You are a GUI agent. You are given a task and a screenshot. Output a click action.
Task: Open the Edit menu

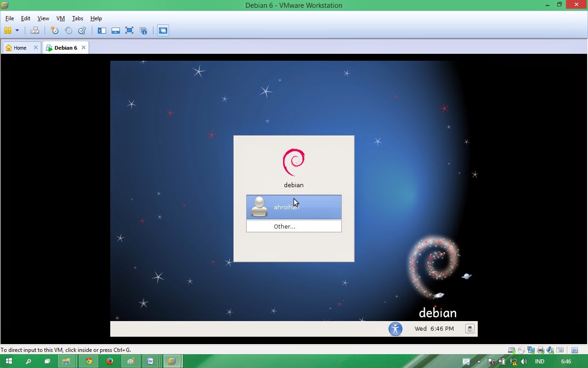[26, 18]
